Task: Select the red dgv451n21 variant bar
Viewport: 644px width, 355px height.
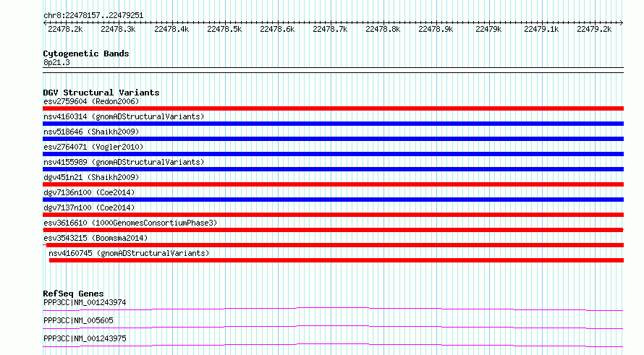Action: (x=333, y=184)
